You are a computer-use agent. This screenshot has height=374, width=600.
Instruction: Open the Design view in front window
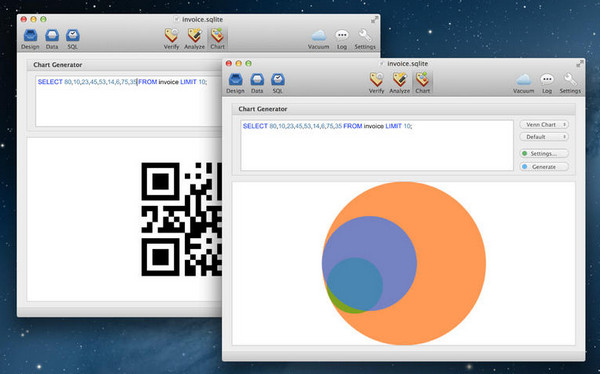click(235, 83)
